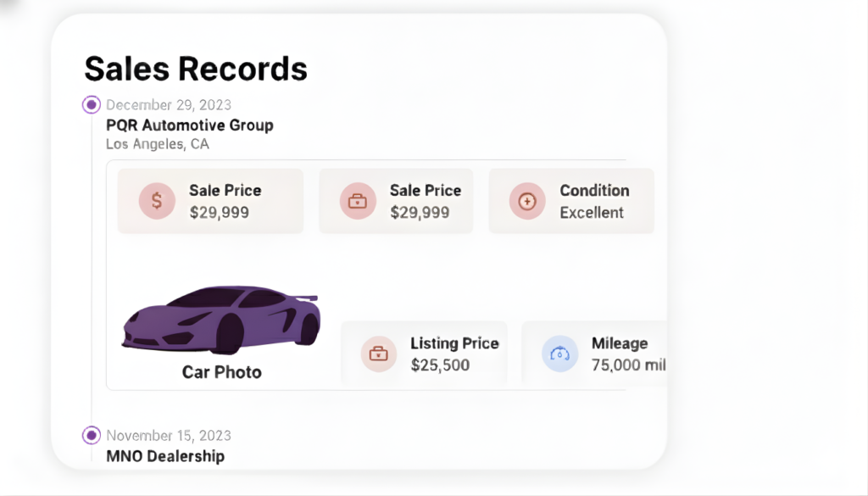Open the purple sports car photo
868x496 pixels.
(x=221, y=320)
